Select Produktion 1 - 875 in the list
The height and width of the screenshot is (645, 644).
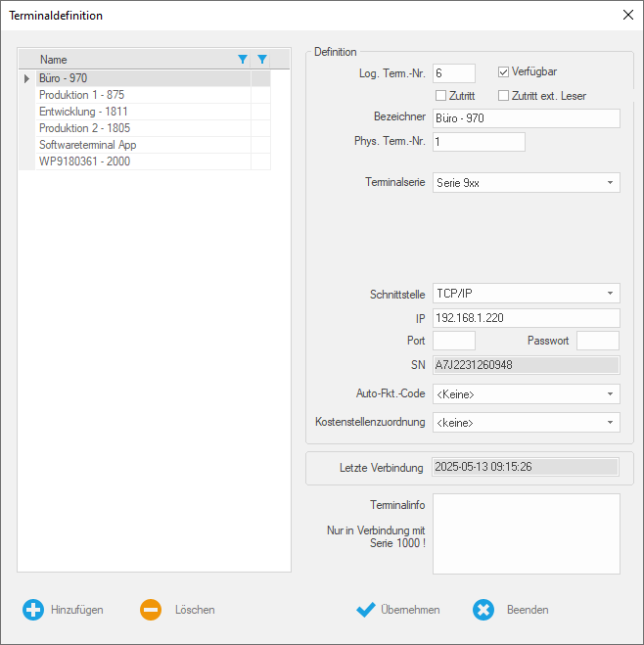82,95
